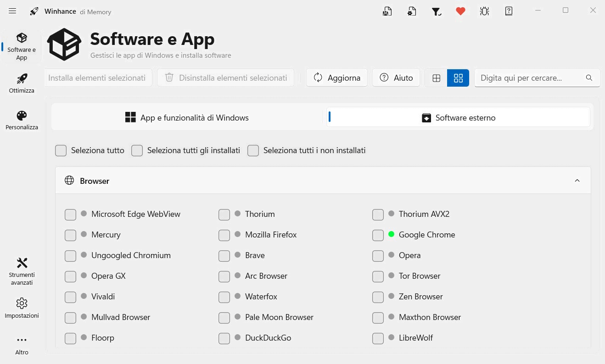This screenshot has width=605, height=364.
Task: Switch to App e funzionalità di Windows tab
Action: click(187, 117)
